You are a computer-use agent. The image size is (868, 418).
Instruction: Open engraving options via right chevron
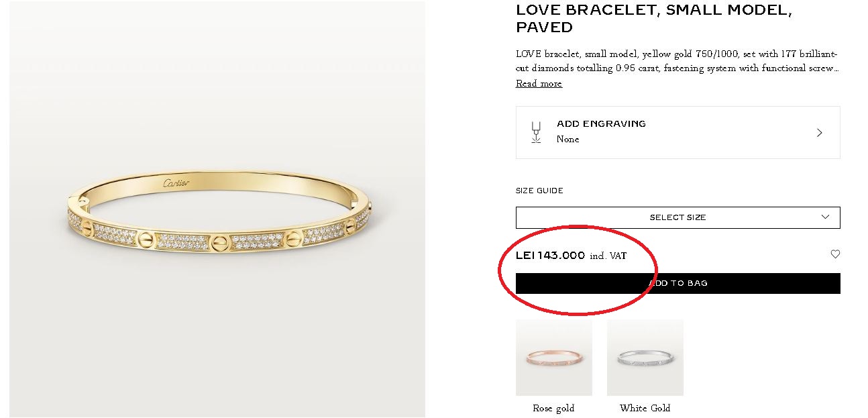coord(819,133)
